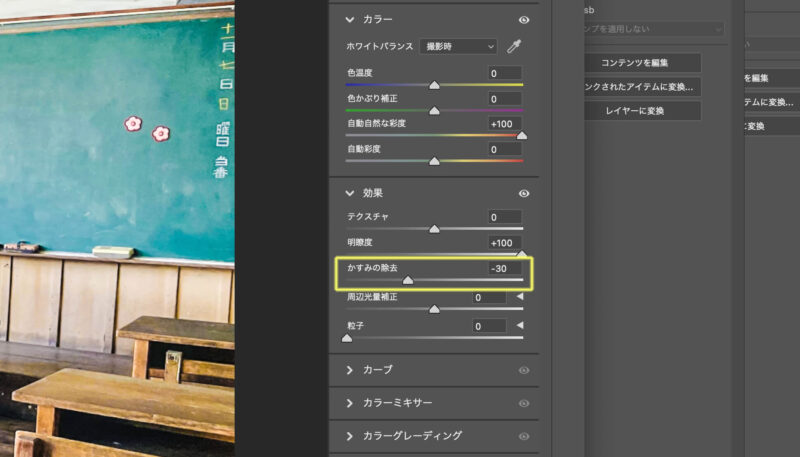Collapse the カラー section
The height and width of the screenshot is (457, 800).
[x=349, y=20]
